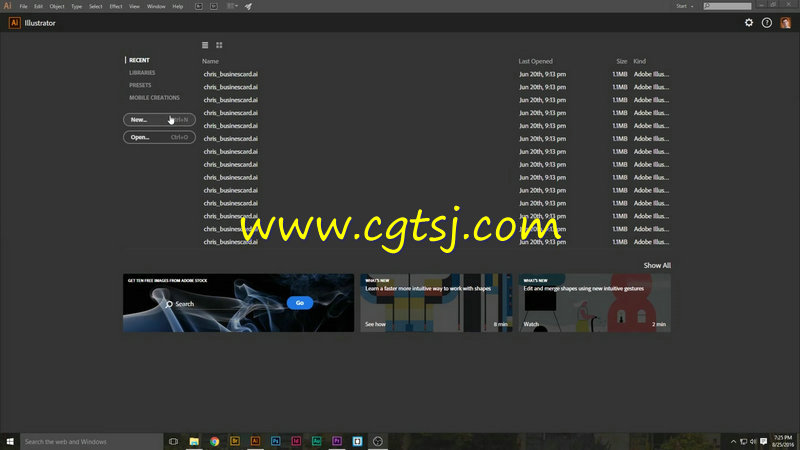Click the GPU performance rocket icon
This screenshot has width=800, height=450.
[x=248, y=6]
